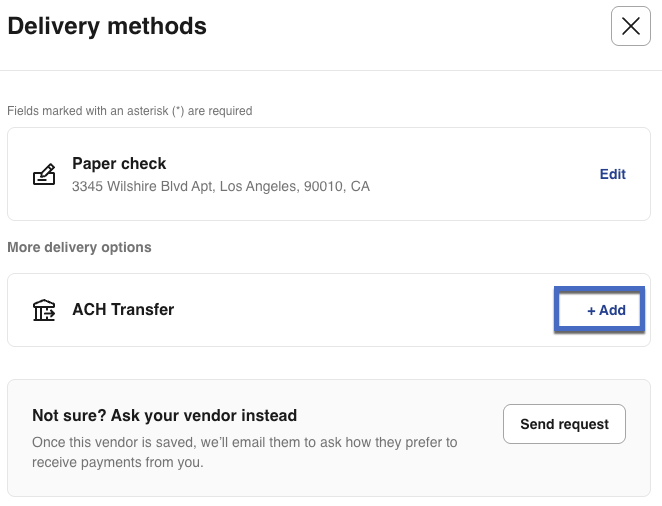Click state abbreviation CA in the address
The image size is (662, 506).
click(x=360, y=186)
